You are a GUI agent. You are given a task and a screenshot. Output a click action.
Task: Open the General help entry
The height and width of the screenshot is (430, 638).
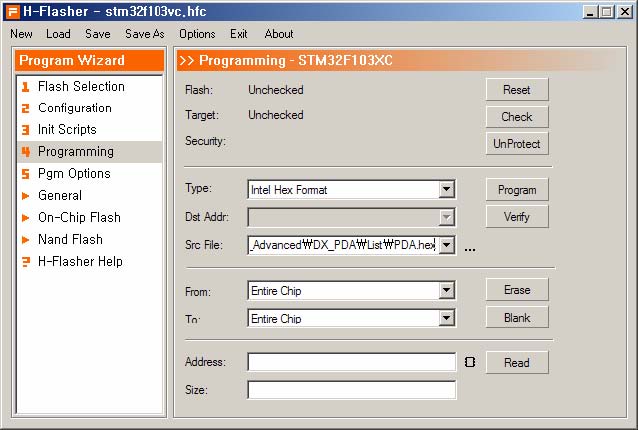[x=90, y=196]
